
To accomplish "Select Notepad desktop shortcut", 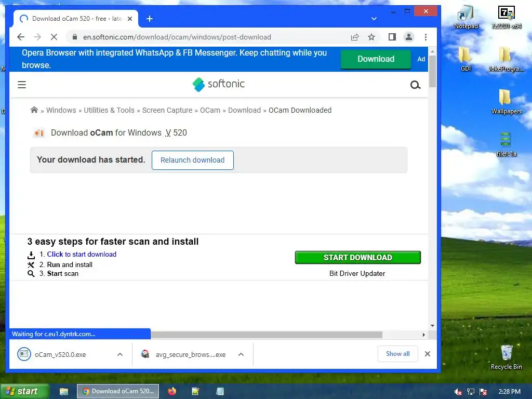I will (x=466, y=18).
